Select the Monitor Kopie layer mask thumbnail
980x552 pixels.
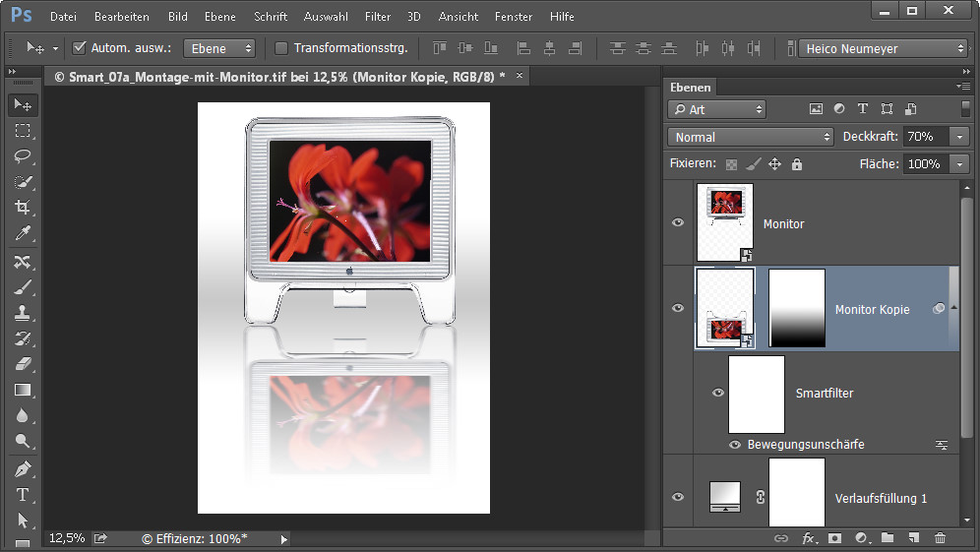[797, 308]
